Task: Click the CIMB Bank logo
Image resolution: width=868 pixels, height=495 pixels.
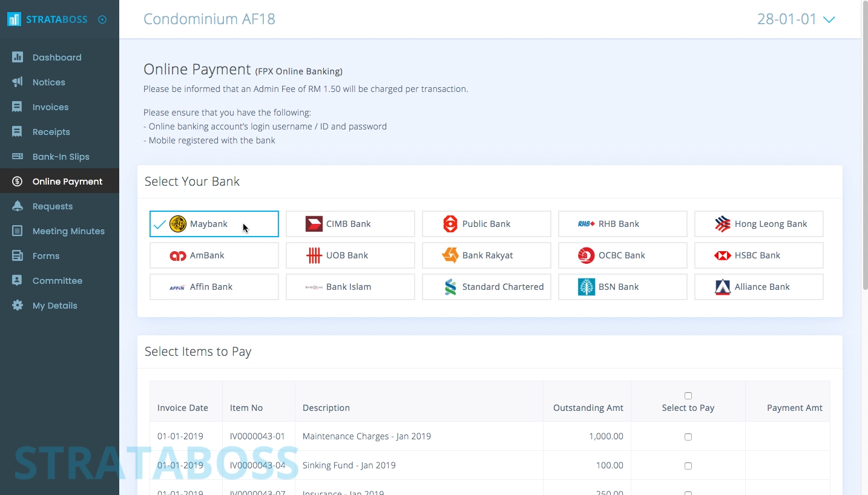Action: click(314, 224)
